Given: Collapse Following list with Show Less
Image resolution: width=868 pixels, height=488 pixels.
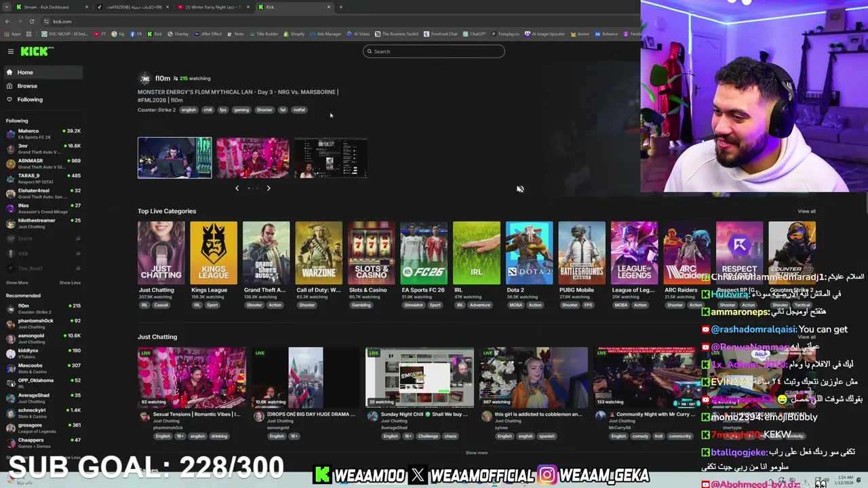Looking at the screenshot, I should tap(70, 283).
